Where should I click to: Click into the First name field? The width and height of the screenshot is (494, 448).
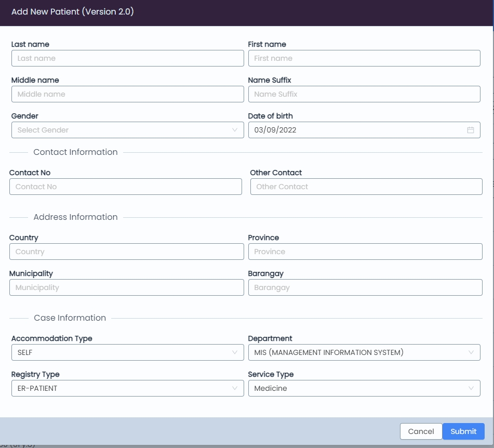point(364,58)
